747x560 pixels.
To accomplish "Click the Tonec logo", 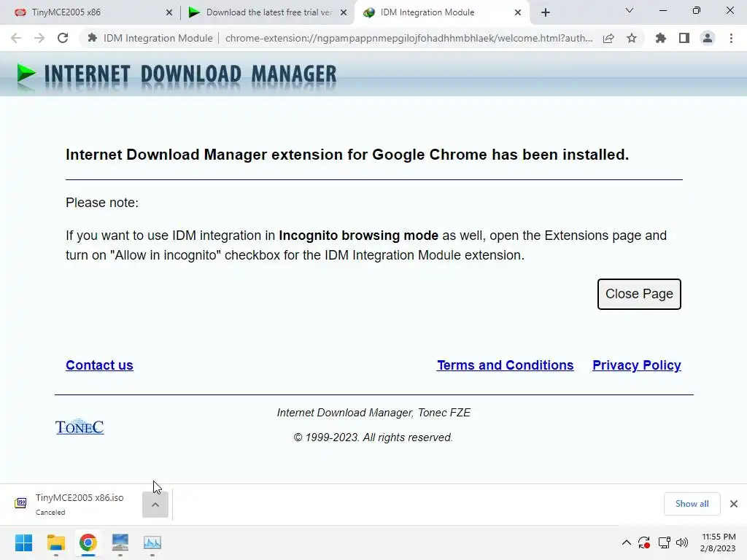I will click(80, 427).
